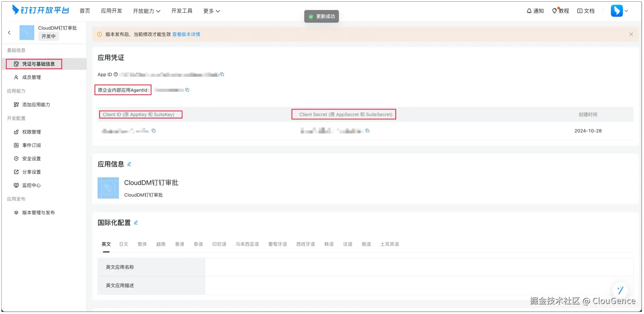
Task: Switch to the 葡萄牙语 language tab
Action: pyautogui.click(x=278, y=244)
